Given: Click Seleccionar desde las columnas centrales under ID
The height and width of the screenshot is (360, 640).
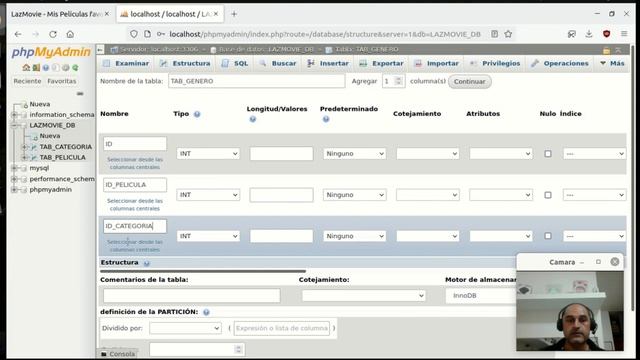Looking at the screenshot, I should pyautogui.click(x=135, y=163).
